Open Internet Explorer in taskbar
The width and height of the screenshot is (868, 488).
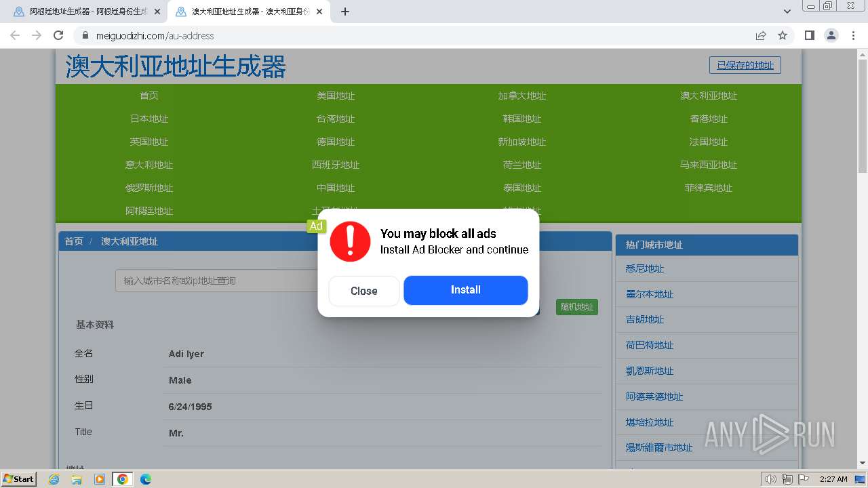tap(54, 479)
